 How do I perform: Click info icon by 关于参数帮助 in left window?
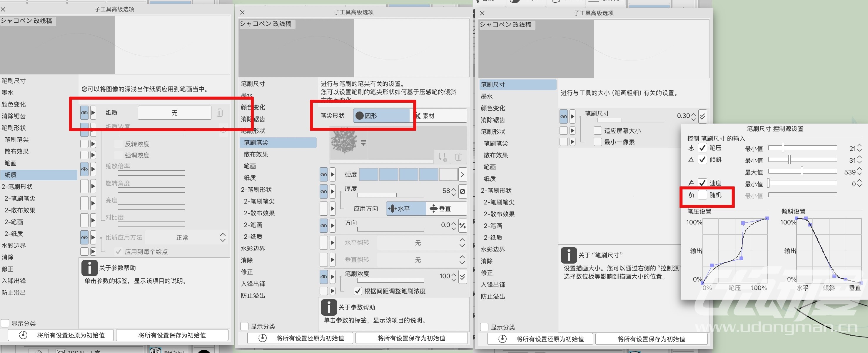(89, 268)
